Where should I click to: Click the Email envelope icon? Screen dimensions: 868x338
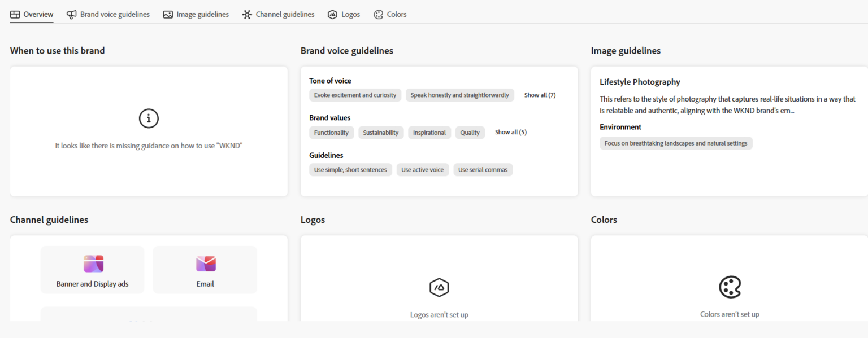tap(205, 263)
